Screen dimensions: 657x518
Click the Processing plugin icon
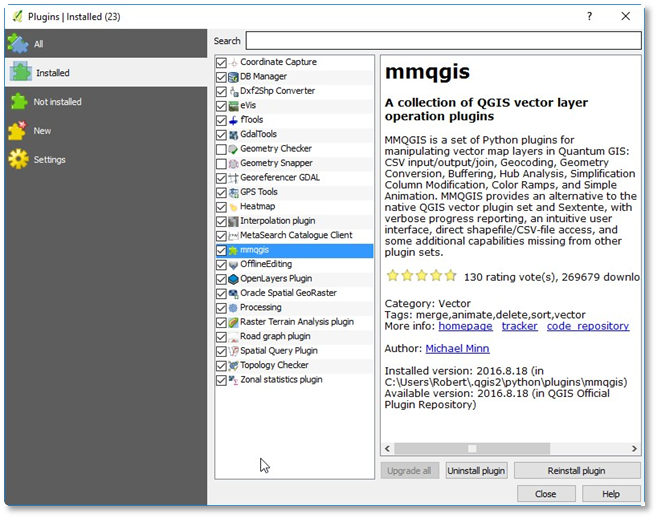pyautogui.click(x=233, y=308)
